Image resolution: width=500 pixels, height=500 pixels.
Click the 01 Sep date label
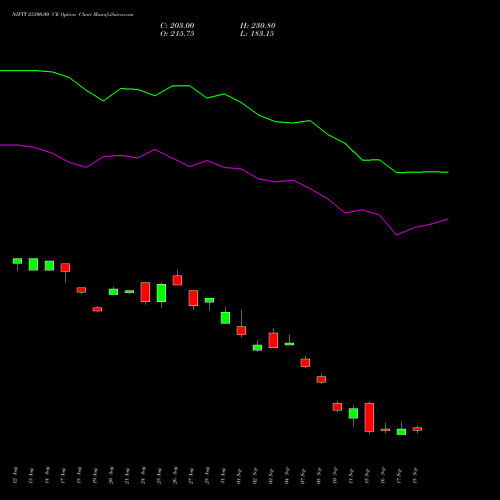pyautogui.click(x=239, y=475)
